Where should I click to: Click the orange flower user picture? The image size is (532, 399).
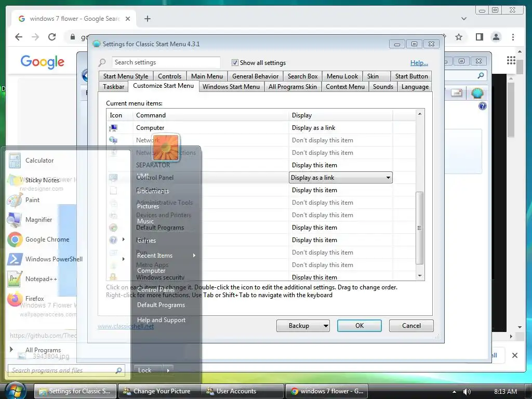point(166,148)
